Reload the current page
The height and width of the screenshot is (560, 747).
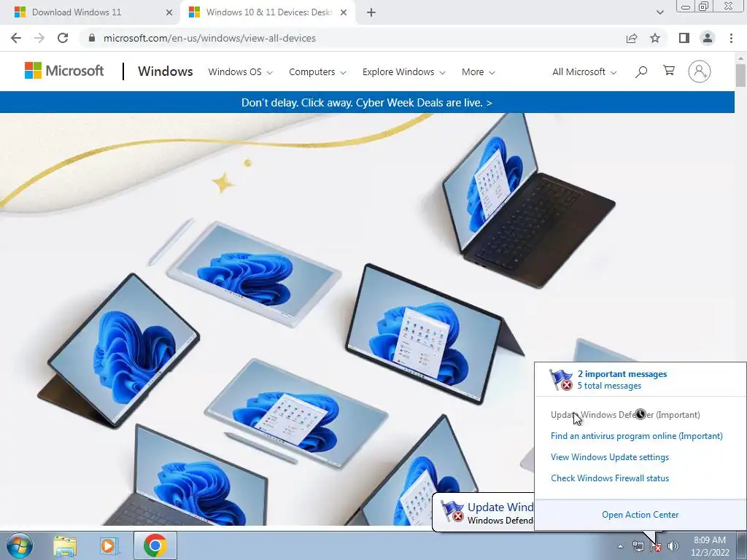pos(63,38)
